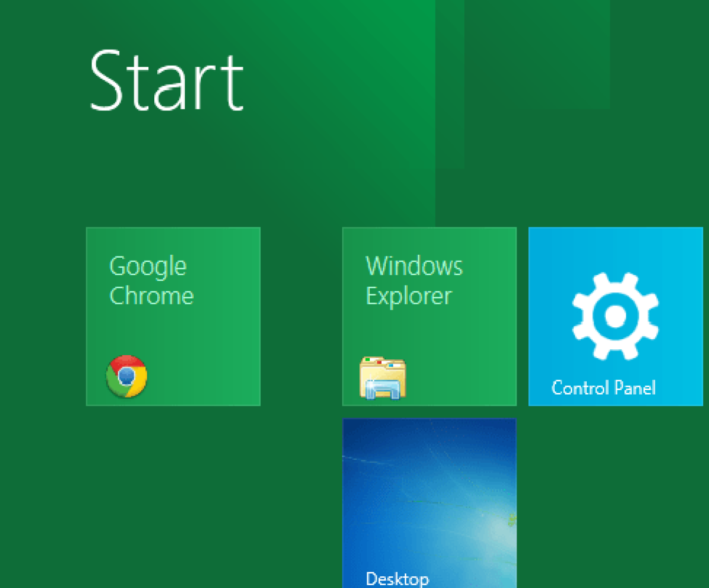Click the "Windows Explorer" tile label
This screenshot has height=588, width=709.
(414, 281)
